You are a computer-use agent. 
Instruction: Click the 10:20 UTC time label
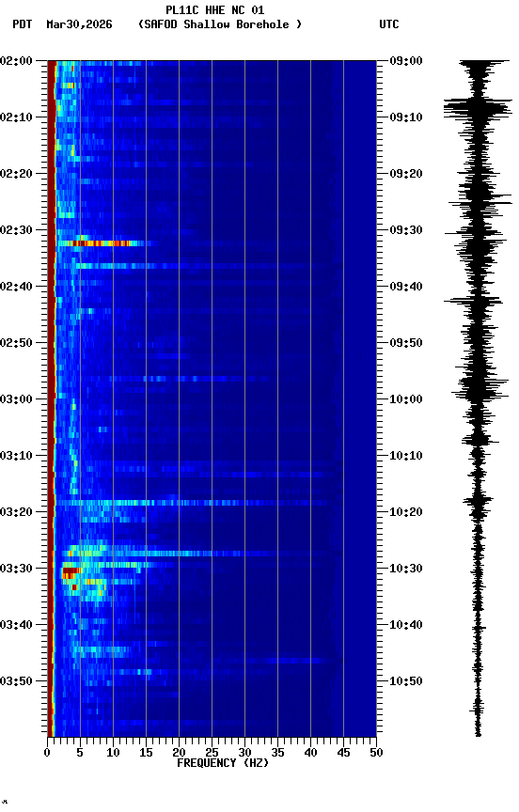click(406, 512)
